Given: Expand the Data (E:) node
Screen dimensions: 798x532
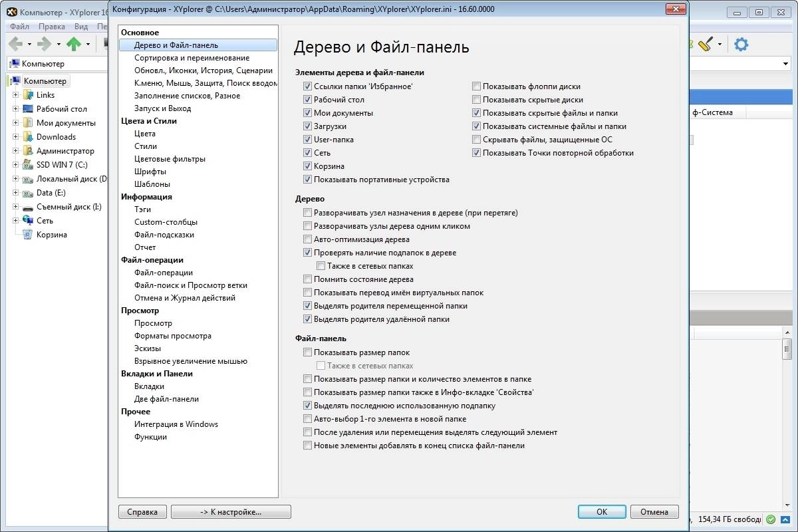Looking at the screenshot, I should [15, 193].
